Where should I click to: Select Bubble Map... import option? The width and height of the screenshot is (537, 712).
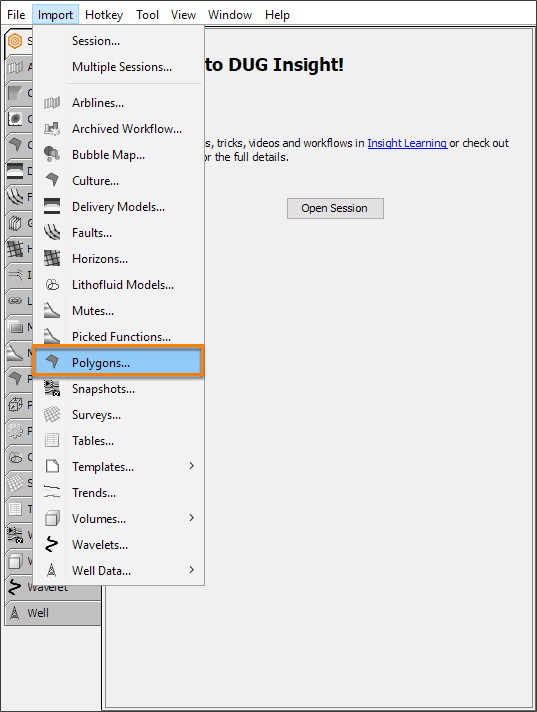(118, 155)
